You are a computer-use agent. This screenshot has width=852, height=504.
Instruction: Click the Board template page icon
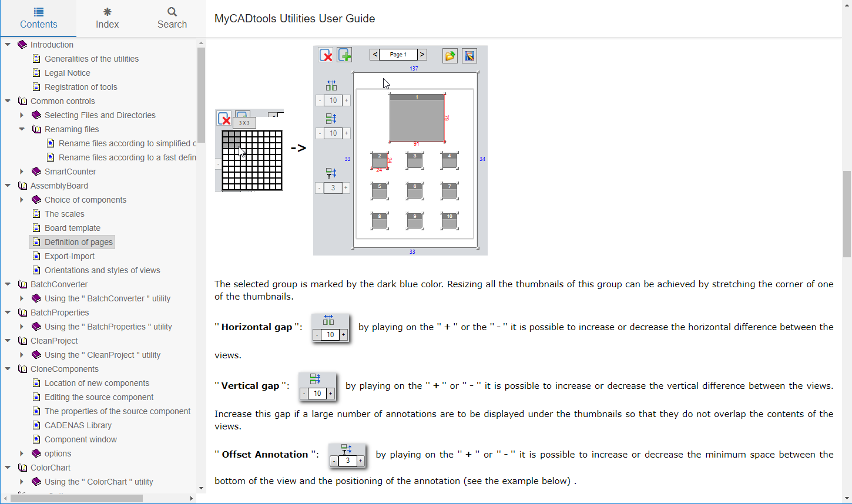coord(36,228)
